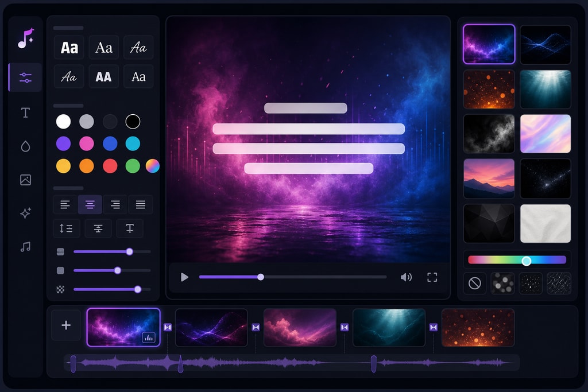588x392 pixels.
Task: Choose the script Aa font in top row
Action: pyautogui.click(x=138, y=48)
